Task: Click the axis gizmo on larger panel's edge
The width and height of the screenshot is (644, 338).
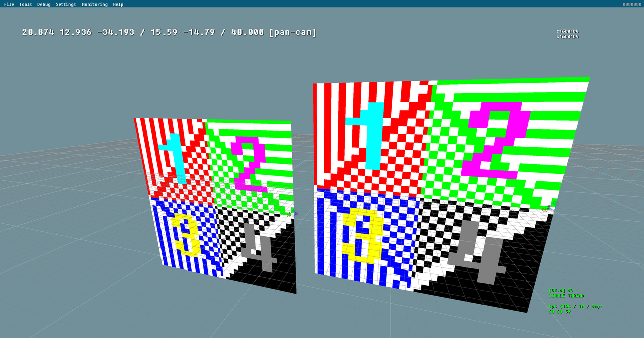Action: [x=551, y=206]
